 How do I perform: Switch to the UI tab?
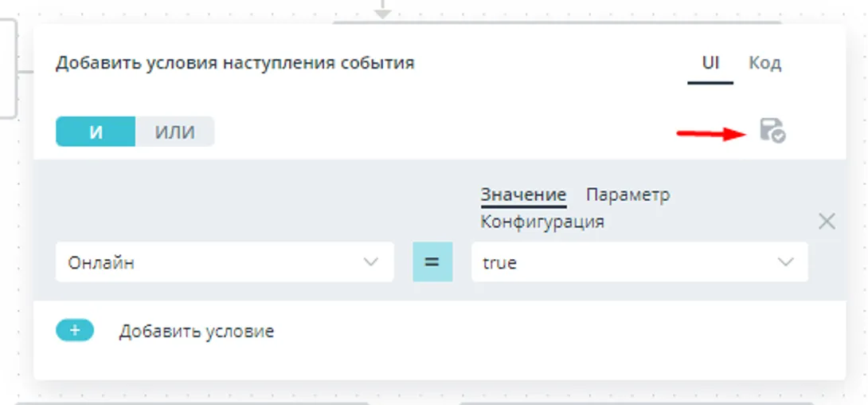711,63
